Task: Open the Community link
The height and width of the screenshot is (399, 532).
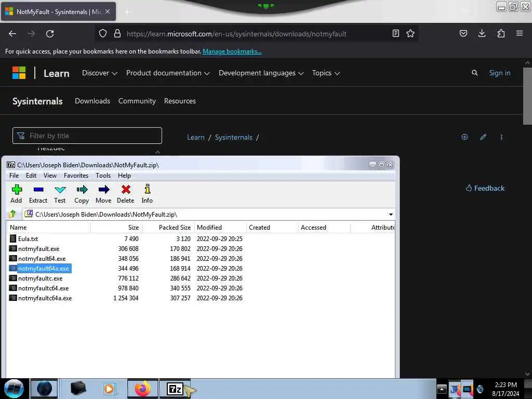Action: (x=137, y=101)
